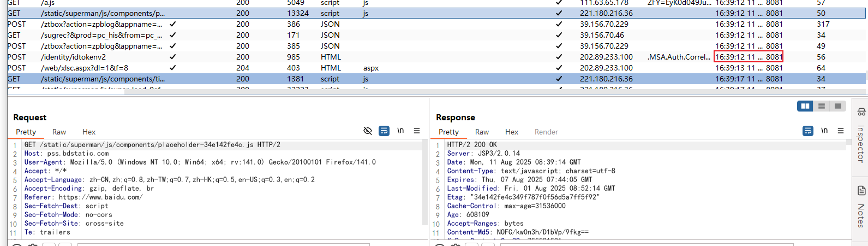Select the POST /identity/idtokenv2 row

[x=436, y=57]
